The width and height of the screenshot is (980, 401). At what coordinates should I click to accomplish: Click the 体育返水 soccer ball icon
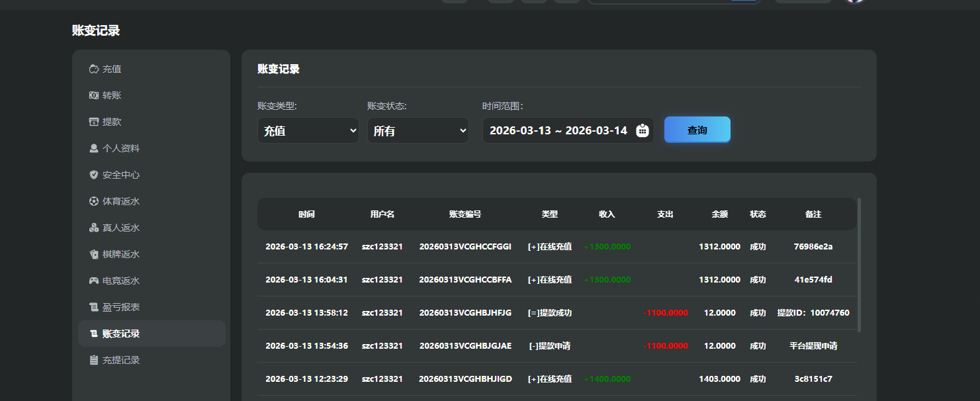(93, 201)
